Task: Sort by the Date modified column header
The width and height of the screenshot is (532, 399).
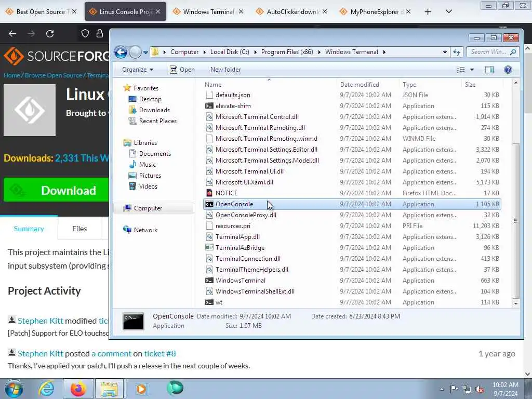Action: tap(360, 85)
